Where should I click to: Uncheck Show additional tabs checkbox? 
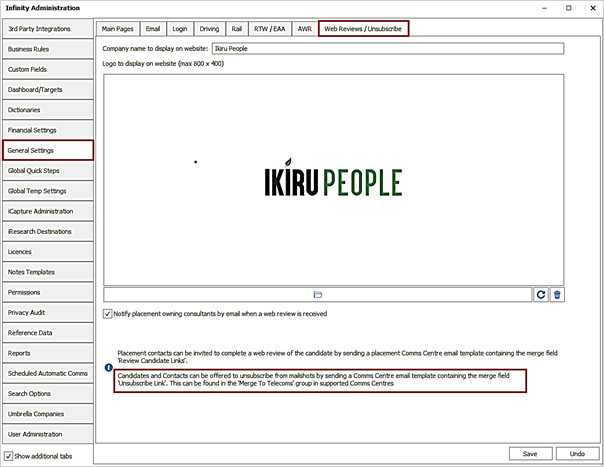tap(9, 456)
